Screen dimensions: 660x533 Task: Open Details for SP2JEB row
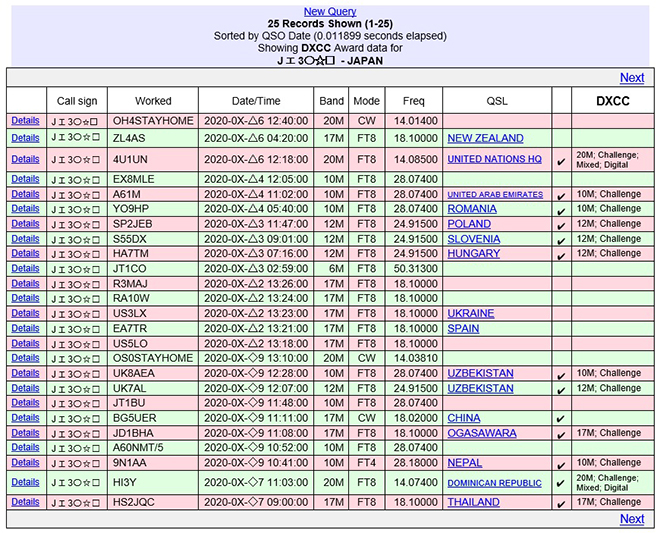tap(25, 224)
